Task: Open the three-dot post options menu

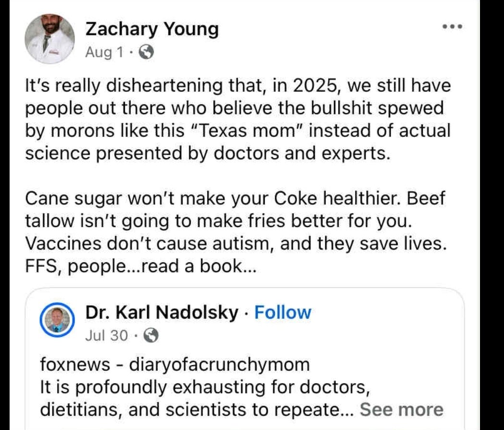Action: point(452,26)
